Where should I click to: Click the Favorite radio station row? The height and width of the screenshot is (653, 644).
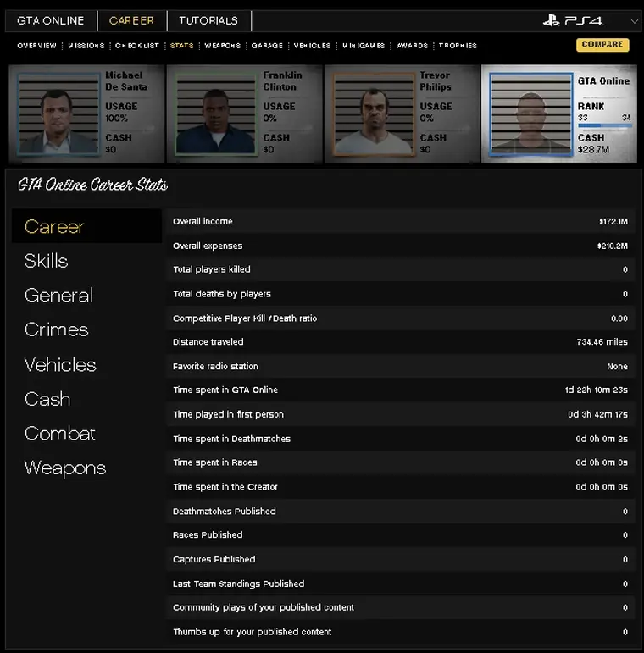401,367
